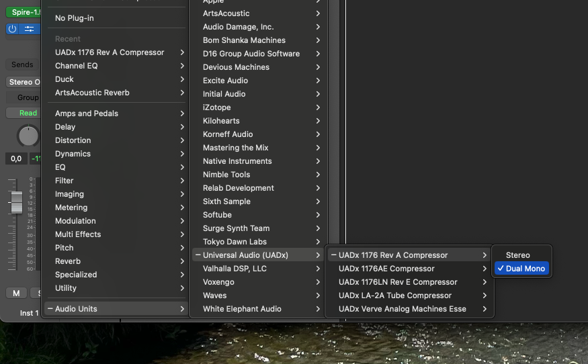Open Nimble Tools submenu
Image resolution: width=588 pixels, height=364 pixels.
[x=258, y=175]
